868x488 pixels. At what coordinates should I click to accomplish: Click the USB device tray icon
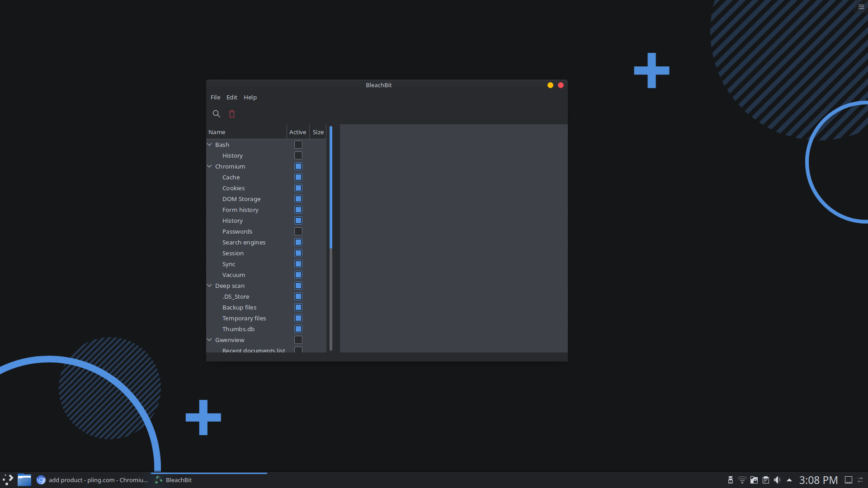pos(731,480)
